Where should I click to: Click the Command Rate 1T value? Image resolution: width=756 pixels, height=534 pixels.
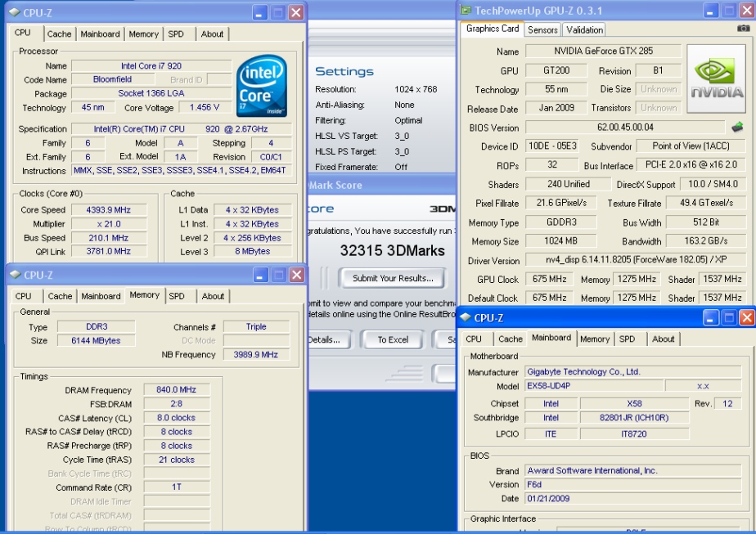tap(177, 487)
